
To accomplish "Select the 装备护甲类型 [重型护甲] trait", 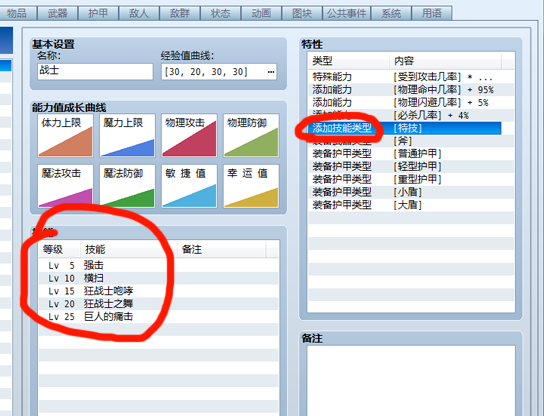I will (411, 179).
